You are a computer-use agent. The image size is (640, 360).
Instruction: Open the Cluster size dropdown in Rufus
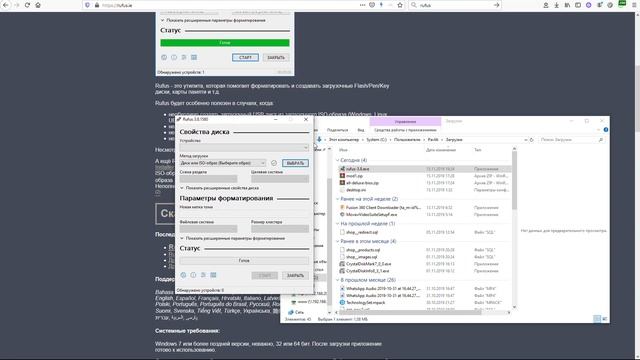coord(280,229)
